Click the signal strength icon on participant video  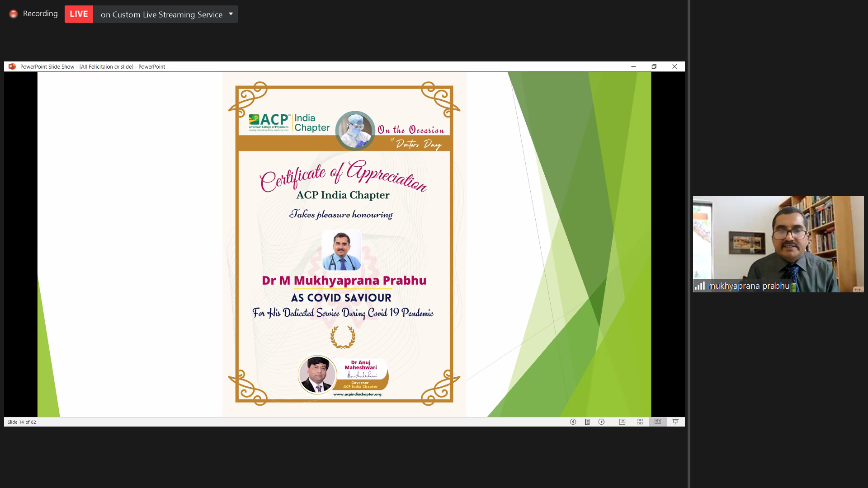coord(700,286)
